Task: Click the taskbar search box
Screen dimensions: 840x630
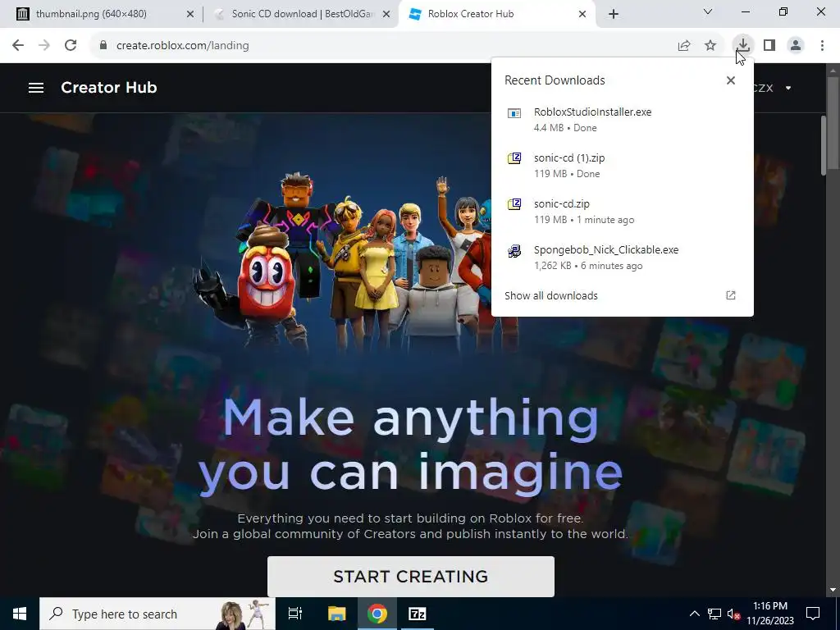Action: (157, 614)
